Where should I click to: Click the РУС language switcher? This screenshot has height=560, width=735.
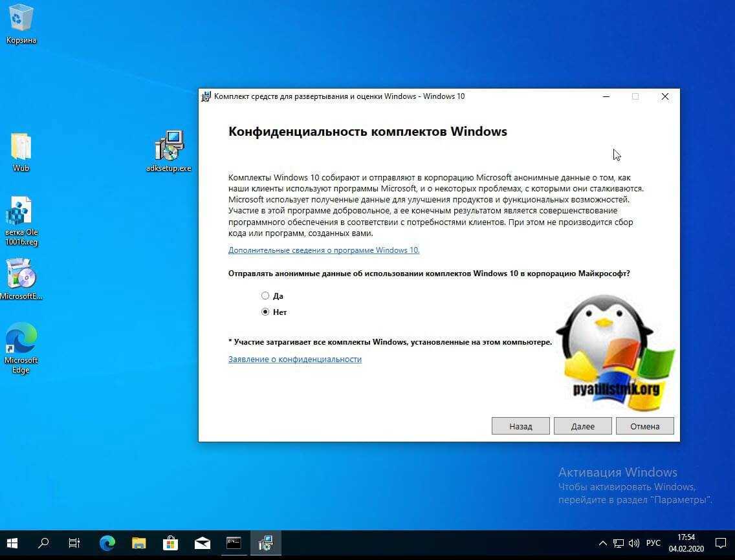(x=653, y=543)
